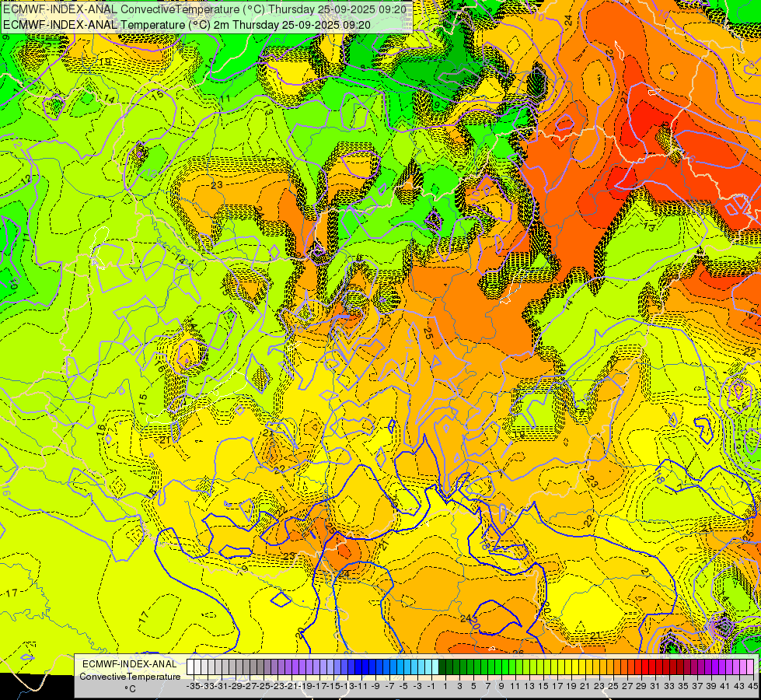Click the legend tick label -7
The image size is (761, 700).
tap(389, 686)
